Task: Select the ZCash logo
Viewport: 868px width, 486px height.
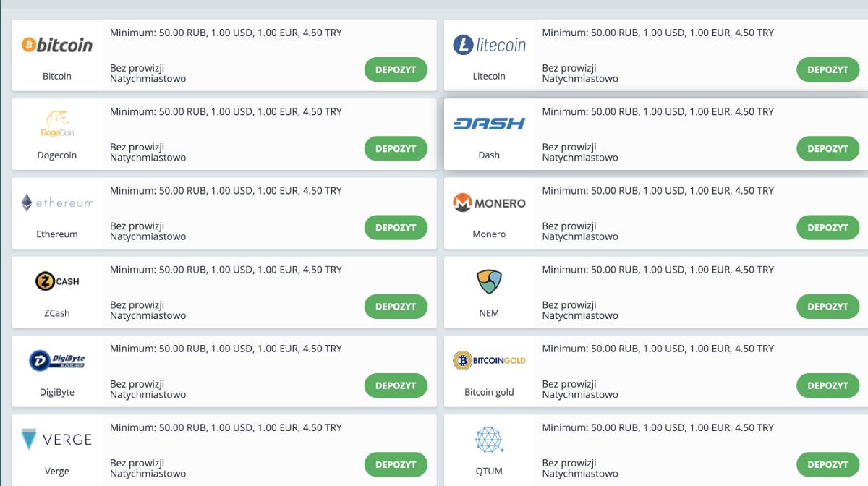Action: pos(57,281)
